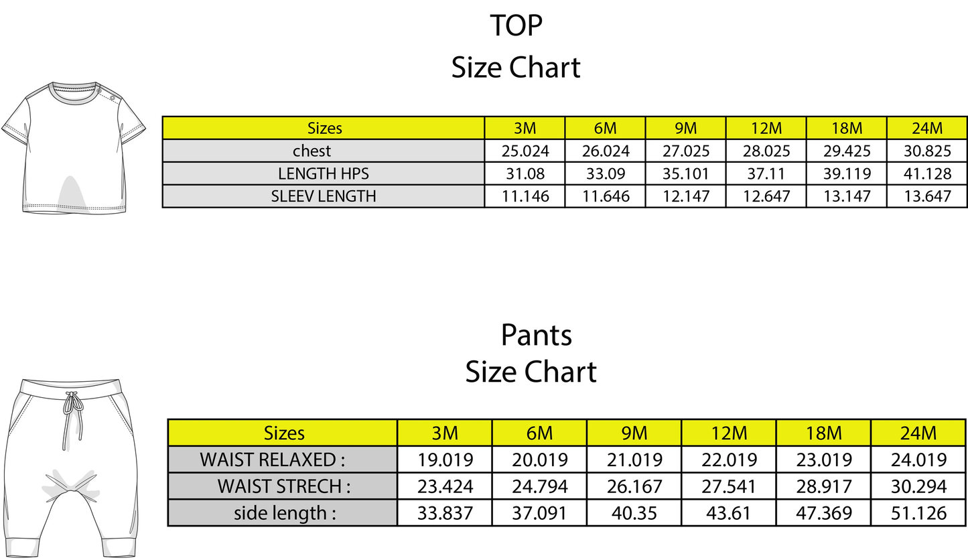The image size is (968, 560).
Task: Select the WAIST STRECH row label
Action: pyautogui.click(x=283, y=486)
